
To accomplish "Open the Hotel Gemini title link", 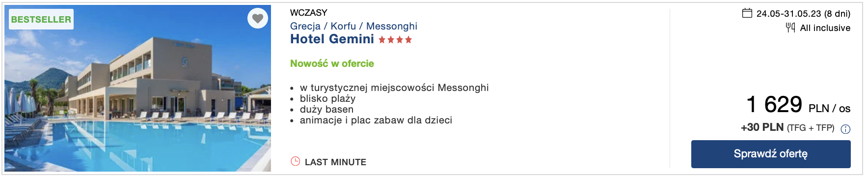I will point(332,39).
